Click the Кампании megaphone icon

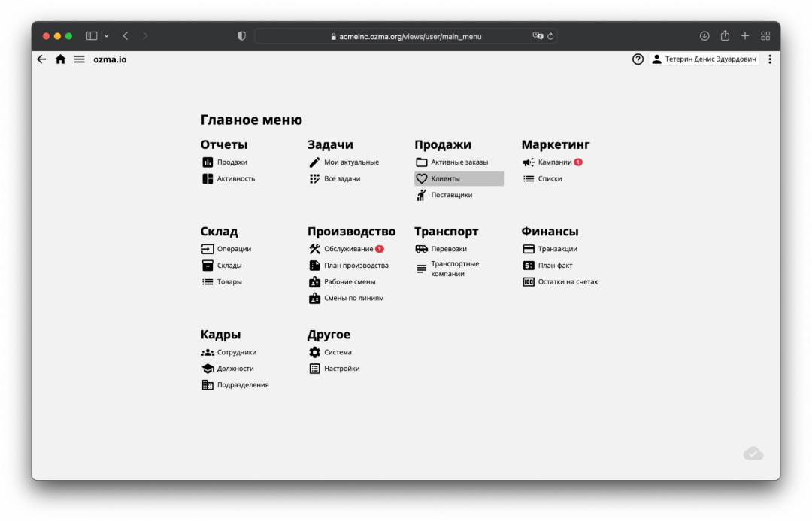point(529,162)
